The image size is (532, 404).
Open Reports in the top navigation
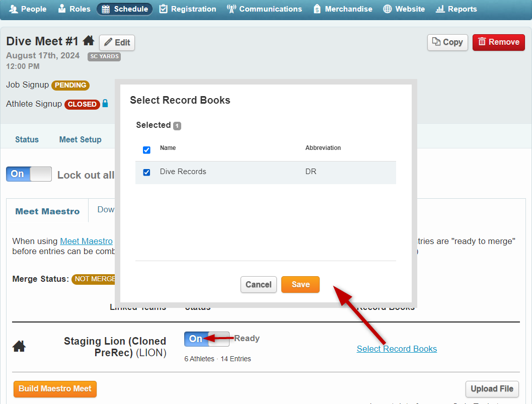pos(456,9)
